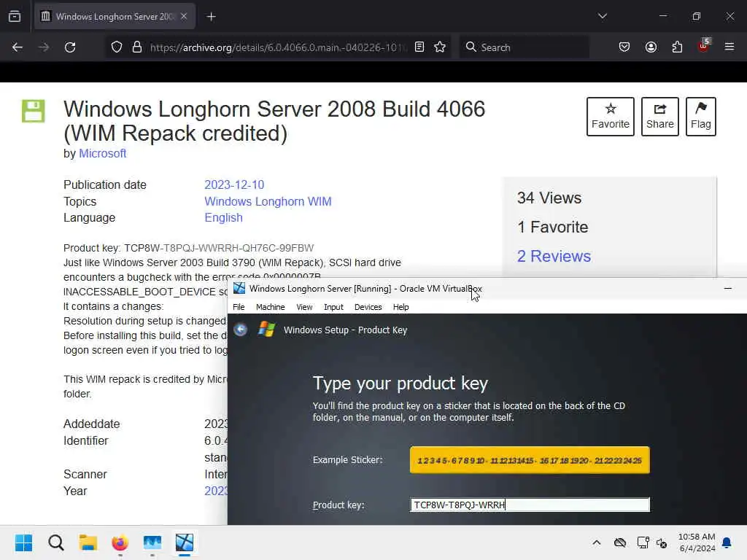The width and height of the screenshot is (747, 560).
Task: Open the Extensions puzzle icon
Action: pos(677,47)
